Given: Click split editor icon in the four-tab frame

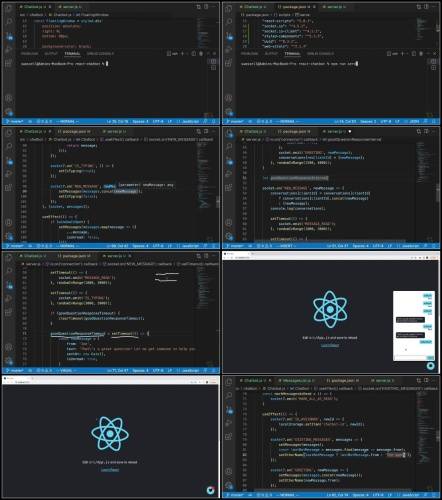Looking at the screenshot, I should tap(426, 380).
